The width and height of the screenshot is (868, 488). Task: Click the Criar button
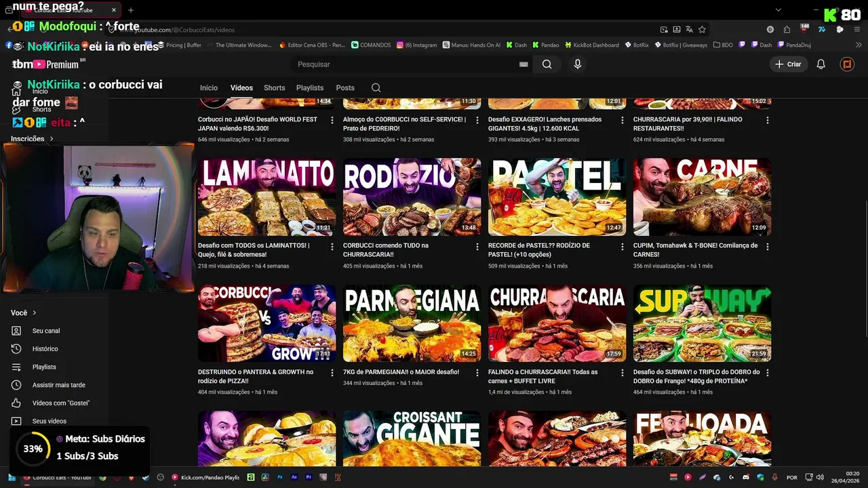tap(788, 64)
